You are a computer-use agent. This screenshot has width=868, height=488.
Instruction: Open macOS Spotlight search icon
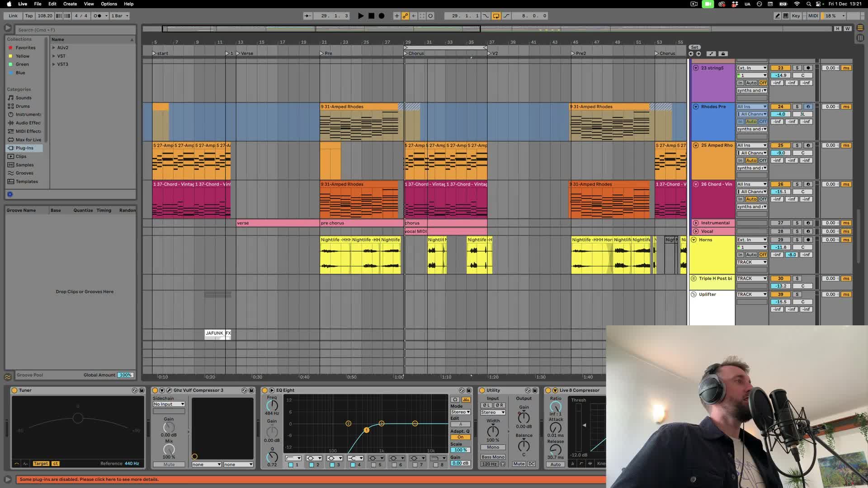(x=808, y=4)
